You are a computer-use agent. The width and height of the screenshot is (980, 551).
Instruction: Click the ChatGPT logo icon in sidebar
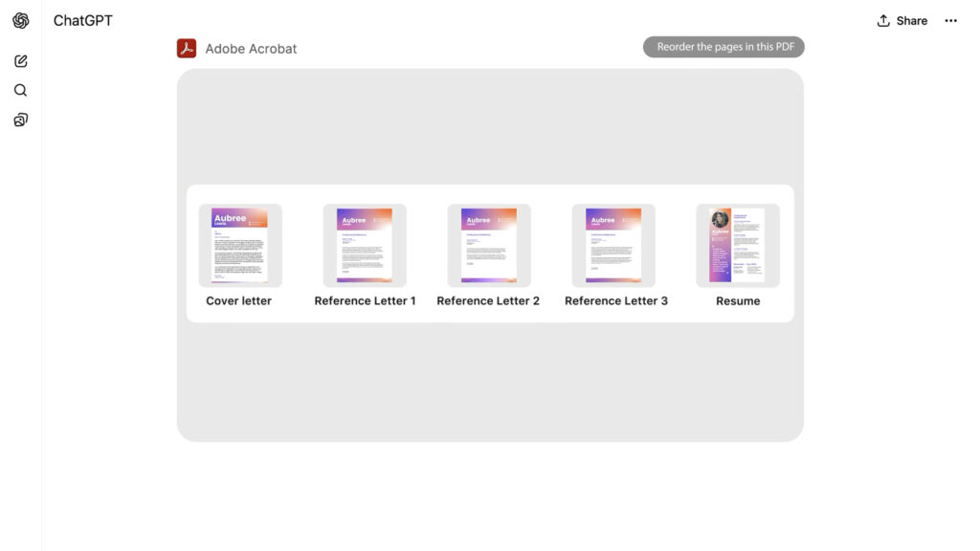(21, 21)
